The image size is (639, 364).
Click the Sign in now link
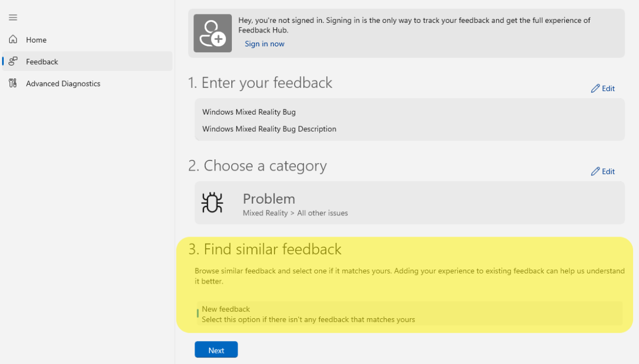point(264,44)
